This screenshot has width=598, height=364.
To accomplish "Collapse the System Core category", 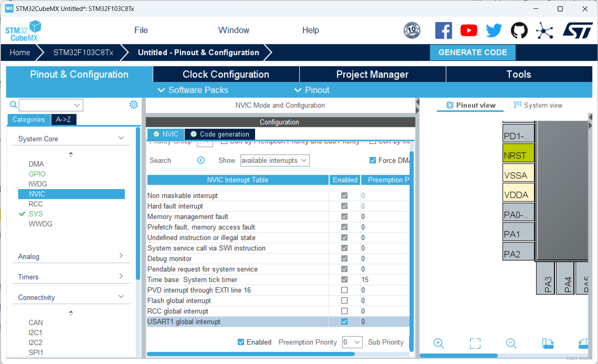I will [x=121, y=138].
